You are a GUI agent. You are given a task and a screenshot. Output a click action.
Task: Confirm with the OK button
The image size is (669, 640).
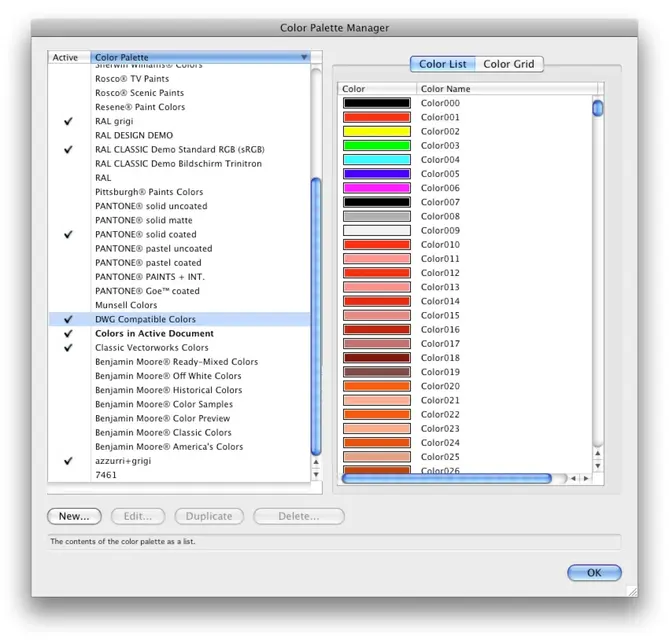coord(594,573)
